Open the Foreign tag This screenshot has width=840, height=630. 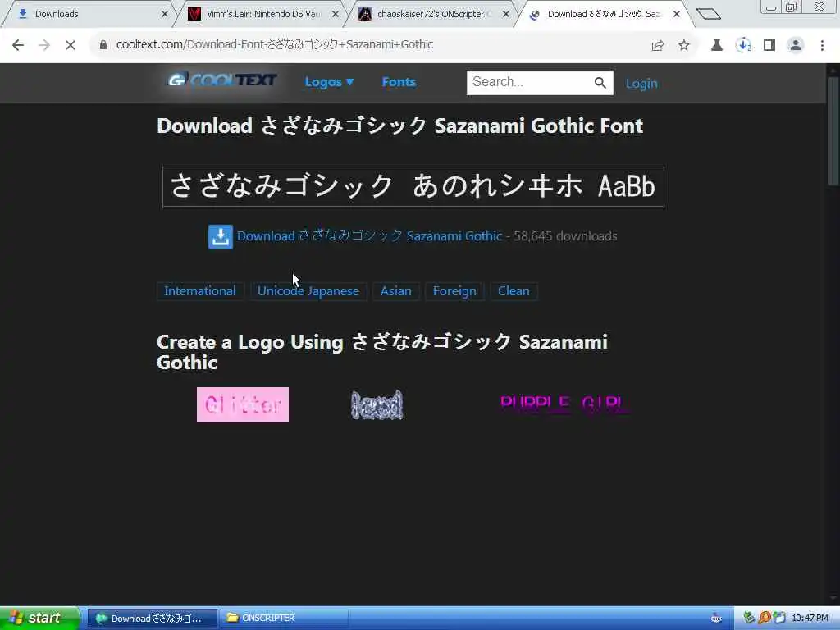[x=454, y=291]
